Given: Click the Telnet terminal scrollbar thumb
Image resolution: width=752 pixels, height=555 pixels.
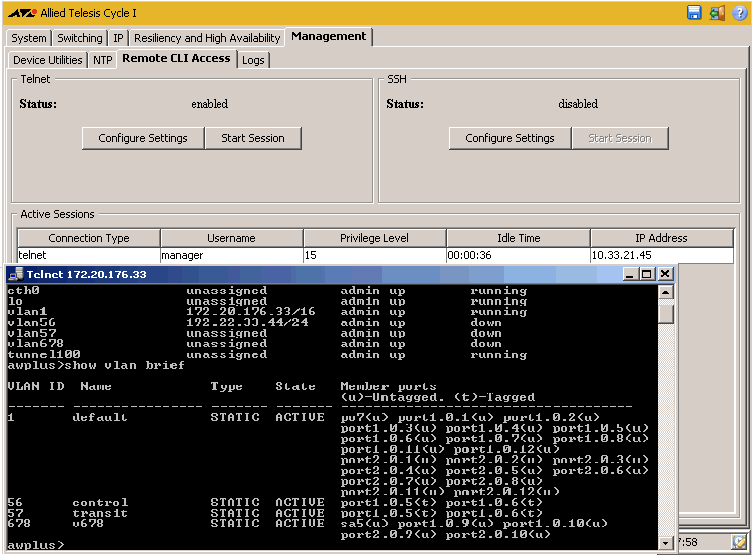Looking at the screenshot, I should coord(666,314).
